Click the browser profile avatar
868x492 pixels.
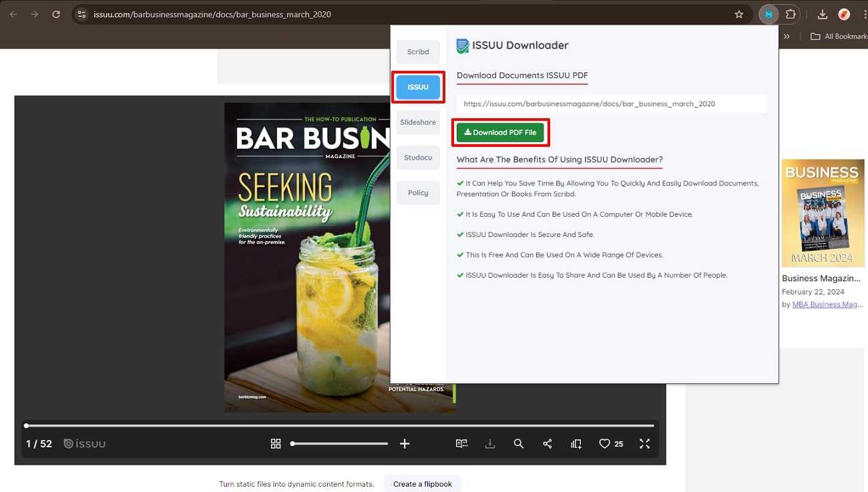click(844, 14)
